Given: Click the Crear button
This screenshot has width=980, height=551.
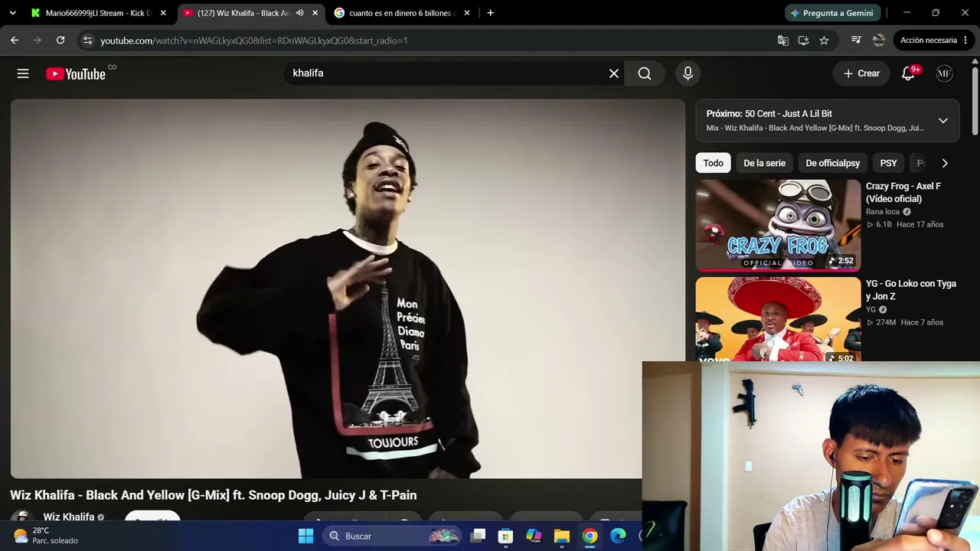Looking at the screenshot, I should coord(861,73).
